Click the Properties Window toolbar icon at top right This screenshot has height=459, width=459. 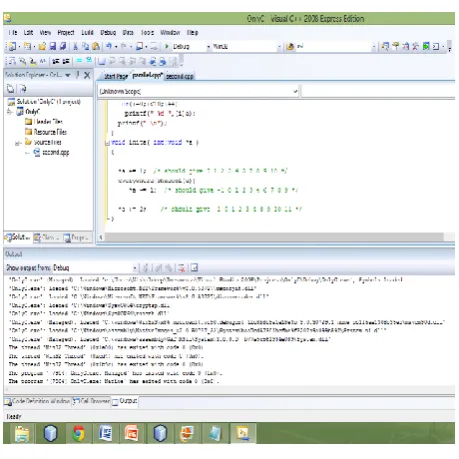(395, 46)
